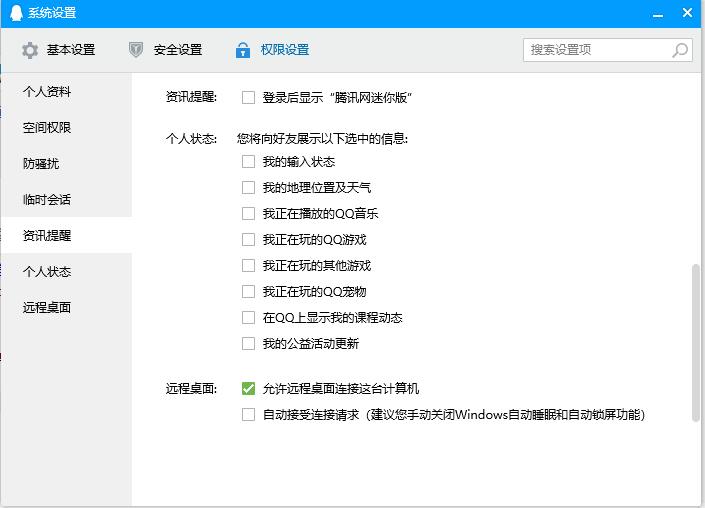Close the 系统设置 window
This screenshot has width=705, height=508.
coord(688,13)
